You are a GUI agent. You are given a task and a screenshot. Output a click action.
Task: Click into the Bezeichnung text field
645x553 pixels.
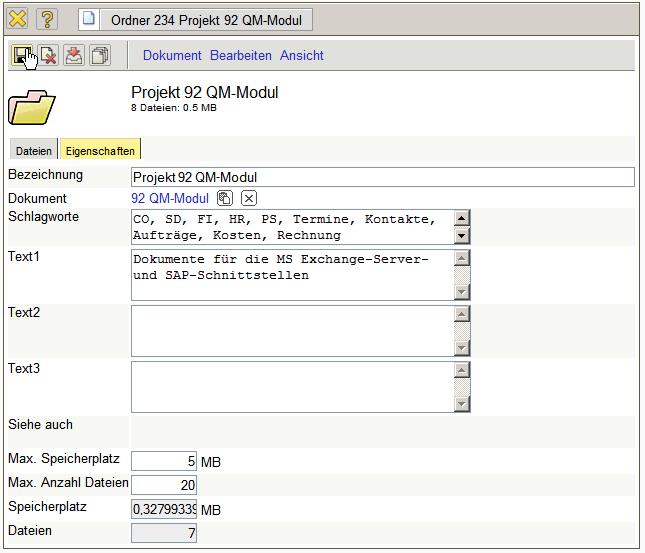383,177
